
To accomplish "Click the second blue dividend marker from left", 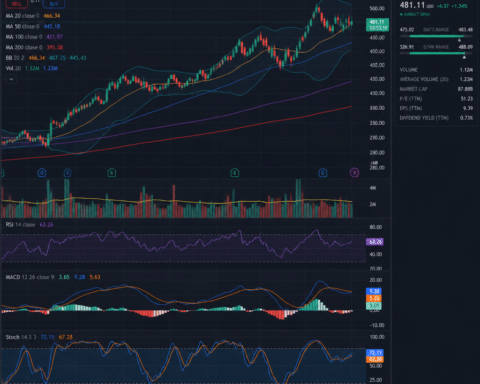I will pyautogui.click(x=67, y=173).
